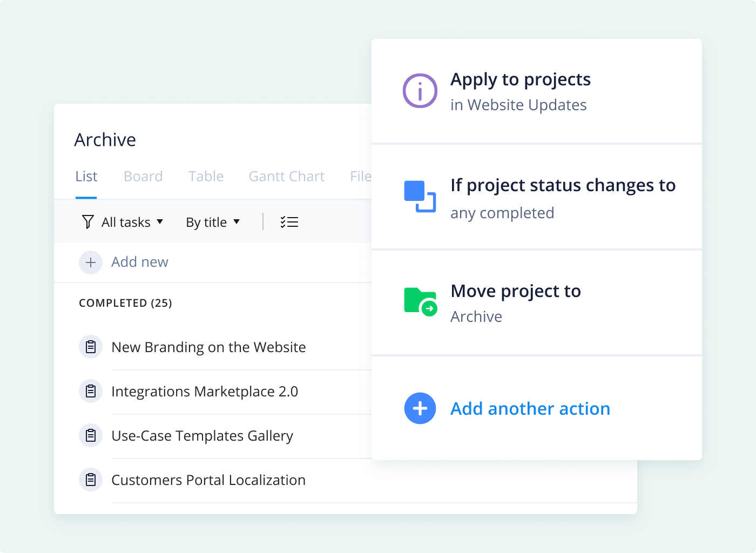Viewport: 756px width, 553px height.
Task: Open the Gantt Chart tab
Action: click(x=287, y=177)
